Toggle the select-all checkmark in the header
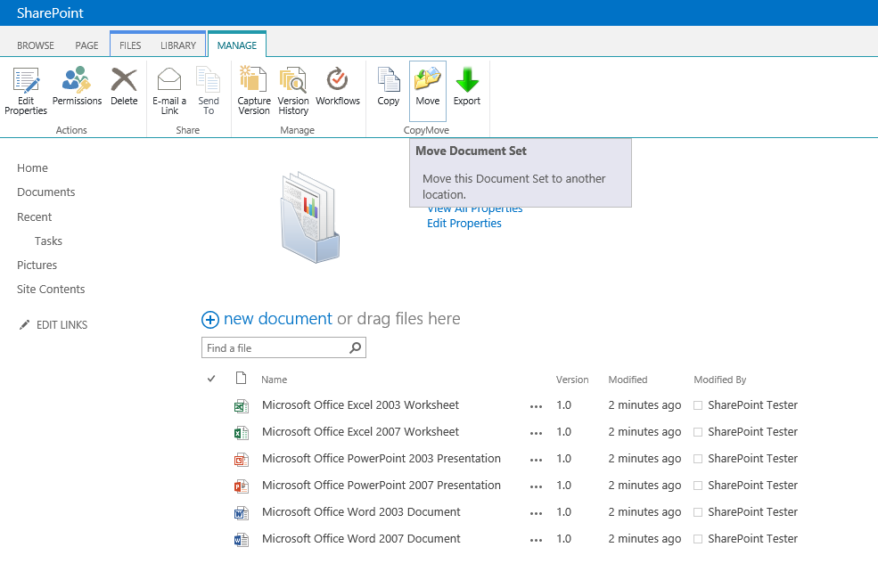Screen dimensions: 878x588 click(x=211, y=379)
